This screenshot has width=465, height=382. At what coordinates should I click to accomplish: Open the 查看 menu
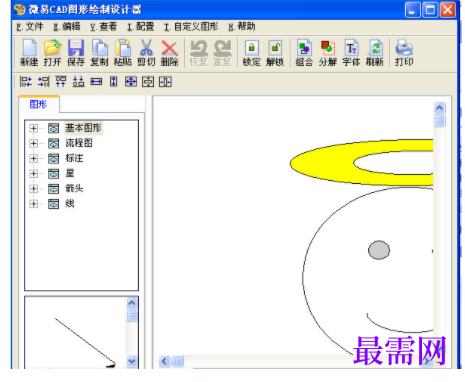(x=103, y=27)
